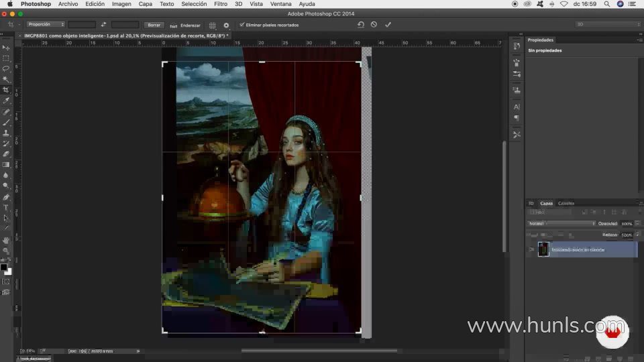Select the History Brush tool
The height and width of the screenshot is (362, 644).
click(x=6, y=143)
